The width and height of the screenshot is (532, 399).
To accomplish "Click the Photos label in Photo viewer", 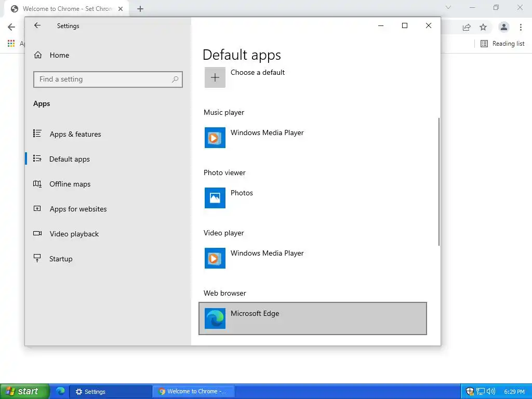I will (x=242, y=193).
